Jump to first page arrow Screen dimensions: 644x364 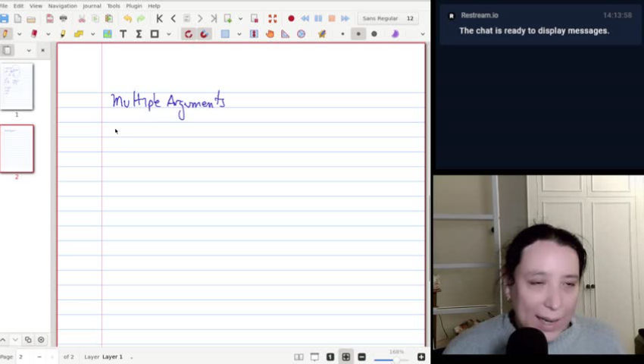(x=159, y=18)
